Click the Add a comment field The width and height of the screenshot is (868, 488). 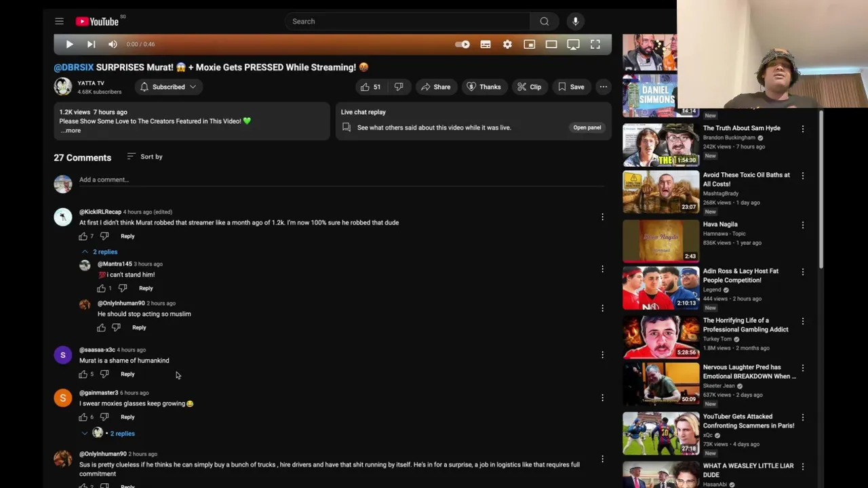[341, 180]
